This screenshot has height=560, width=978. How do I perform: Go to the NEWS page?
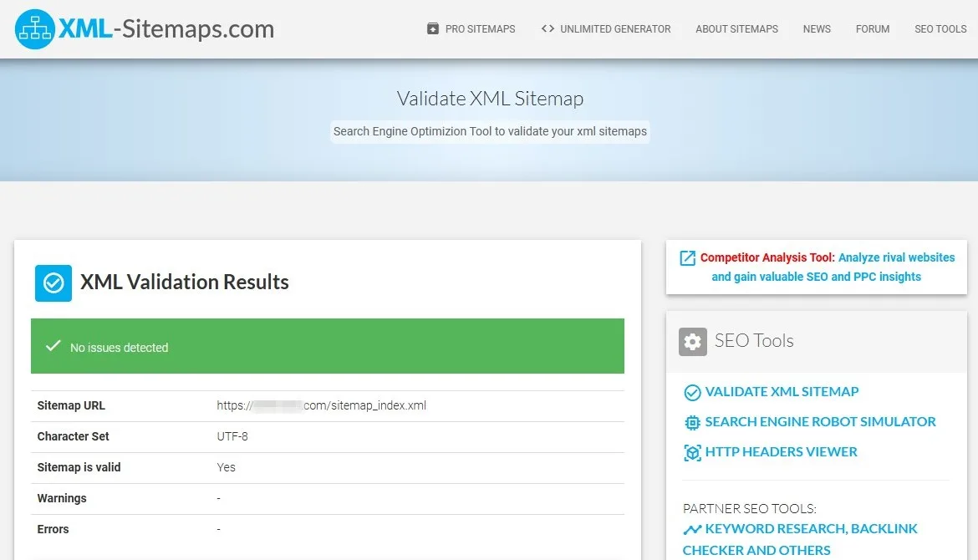tap(817, 28)
